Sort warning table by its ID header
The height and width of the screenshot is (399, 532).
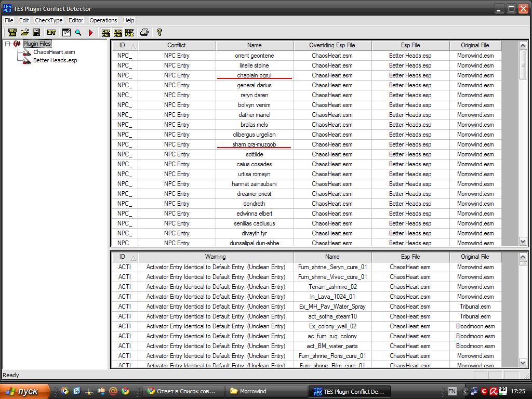click(x=125, y=257)
